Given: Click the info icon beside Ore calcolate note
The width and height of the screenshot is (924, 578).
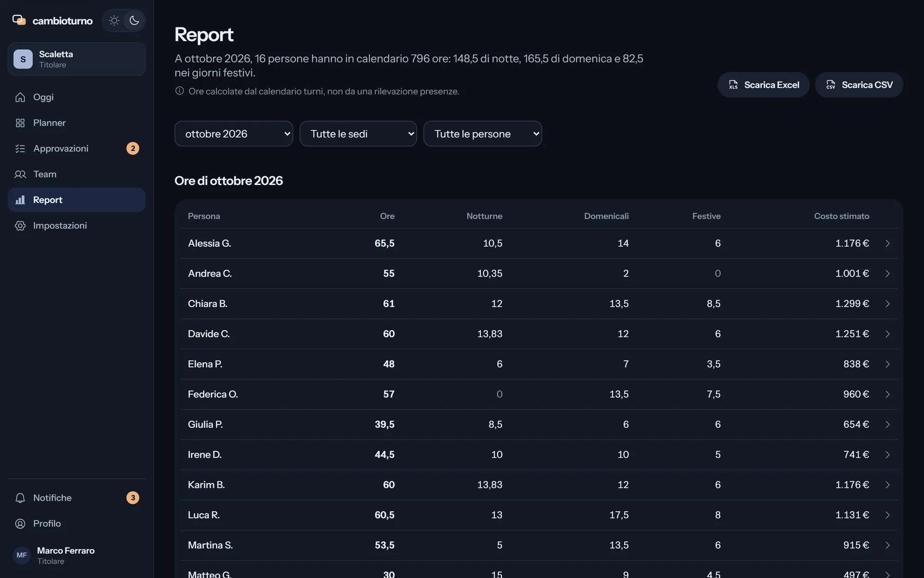Looking at the screenshot, I should [180, 91].
